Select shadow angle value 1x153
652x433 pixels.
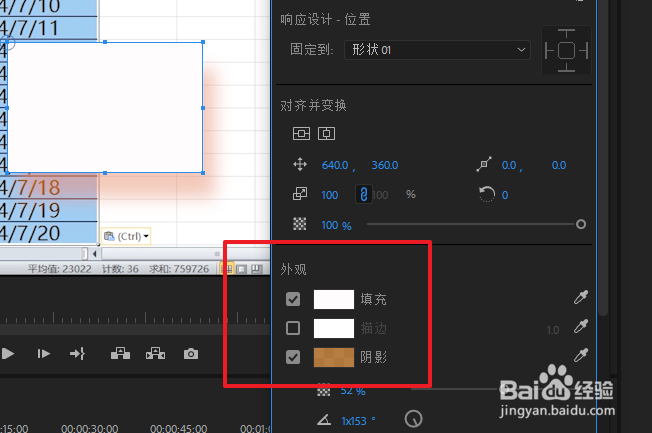pos(354,421)
